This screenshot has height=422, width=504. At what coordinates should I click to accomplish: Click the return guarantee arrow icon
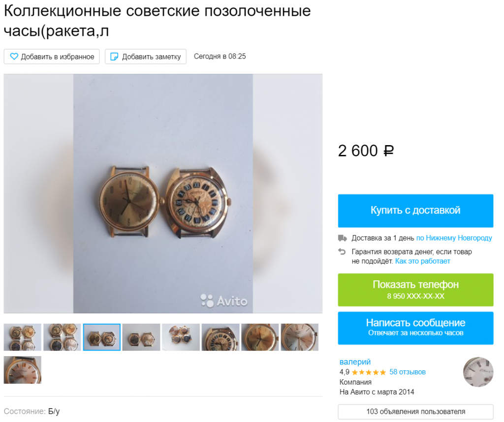point(342,252)
